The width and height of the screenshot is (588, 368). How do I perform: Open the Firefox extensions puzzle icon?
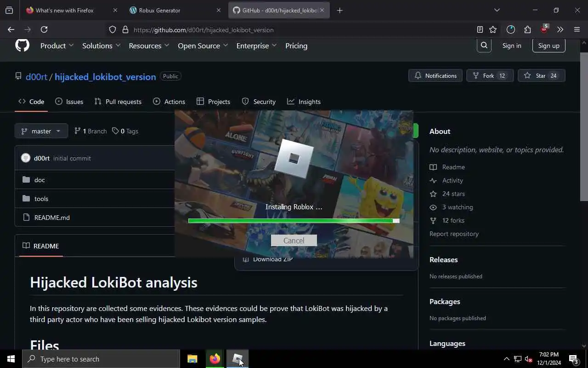(x=527, y=29)
